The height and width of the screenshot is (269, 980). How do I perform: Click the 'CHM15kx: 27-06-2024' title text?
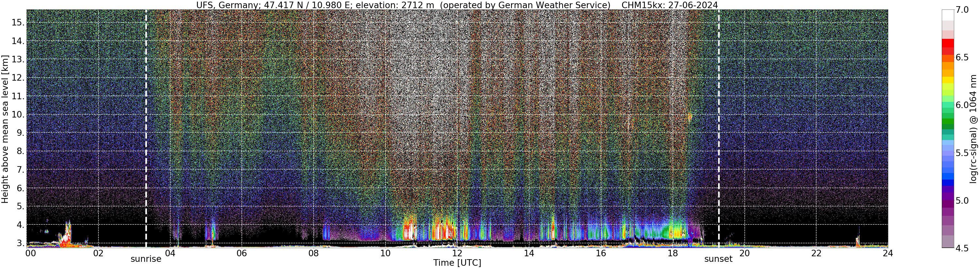tap(669, 5)
